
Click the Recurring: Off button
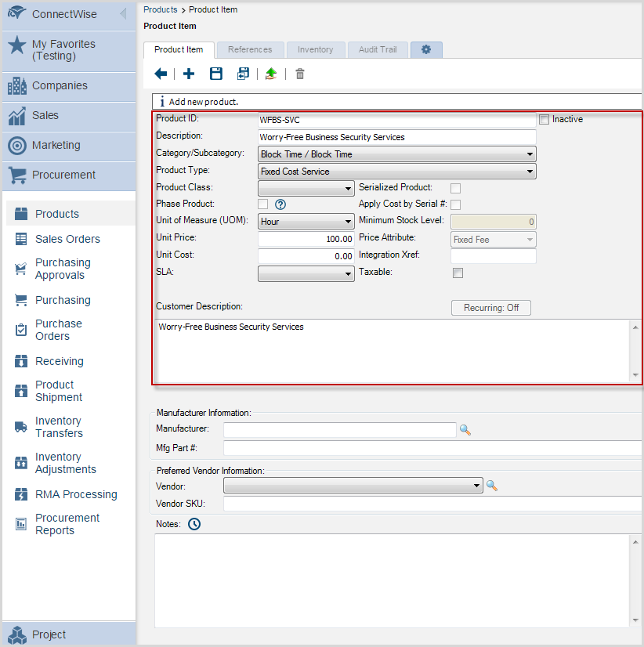tap(490, 308)
